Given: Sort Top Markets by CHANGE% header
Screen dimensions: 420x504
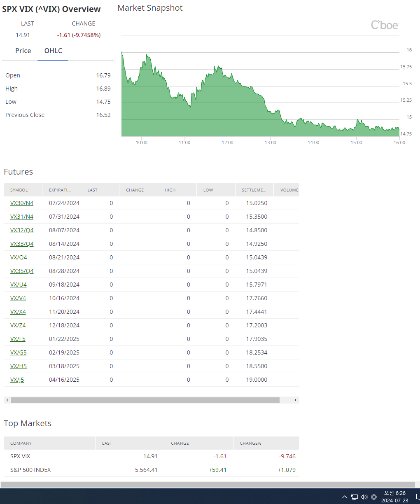Looking at the screenshot, I should (266, 443).
